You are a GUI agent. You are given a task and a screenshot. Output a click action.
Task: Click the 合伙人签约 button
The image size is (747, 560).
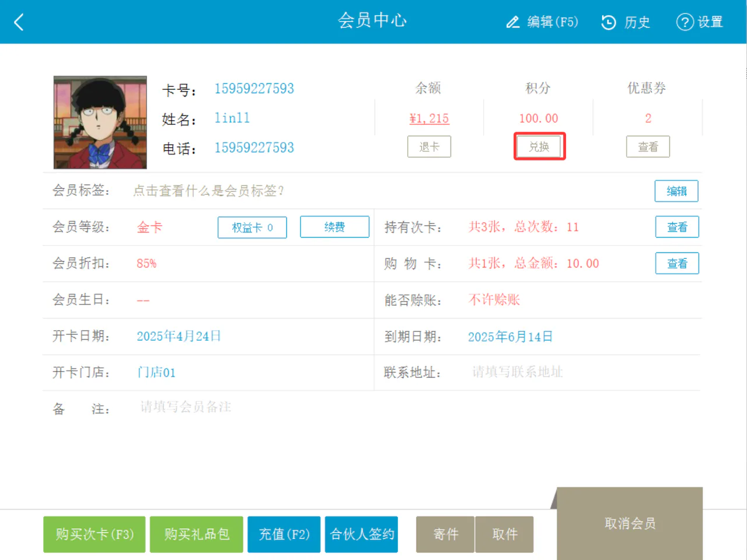[x=362, y=534]
